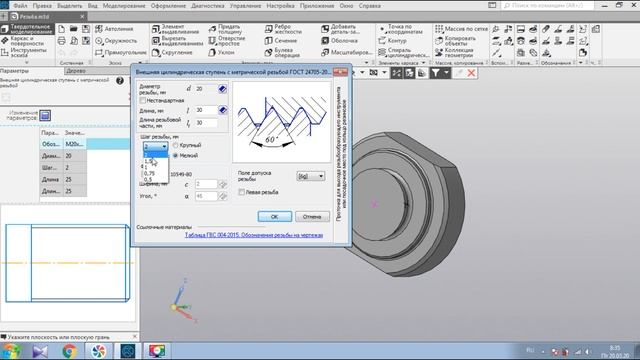
Task: Expand the Элементы каркаса group arrow
Action: [x=423, y=63]
